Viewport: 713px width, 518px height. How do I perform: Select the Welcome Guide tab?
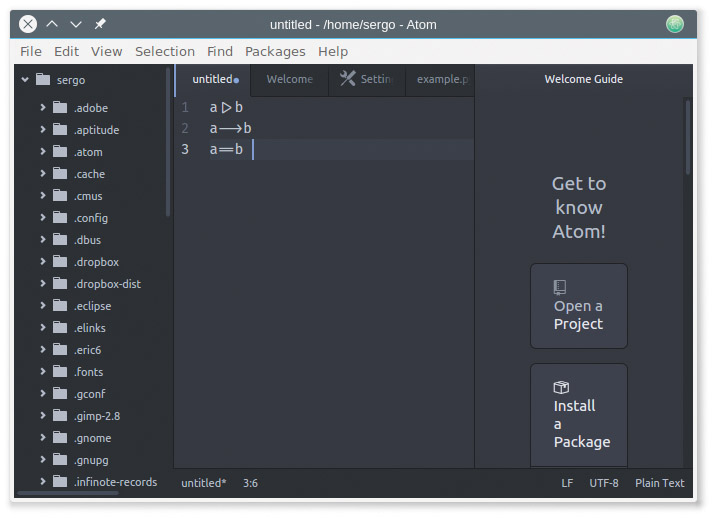[x=583, y=79]
